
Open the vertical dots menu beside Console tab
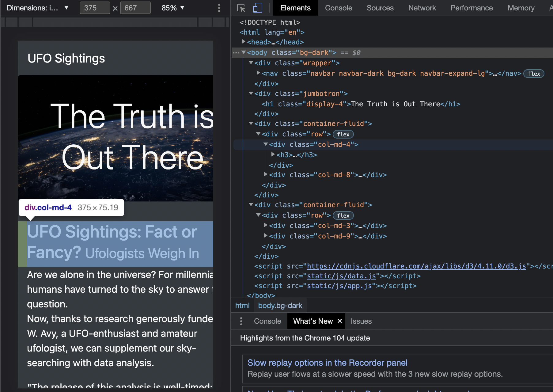click(241, 321)
